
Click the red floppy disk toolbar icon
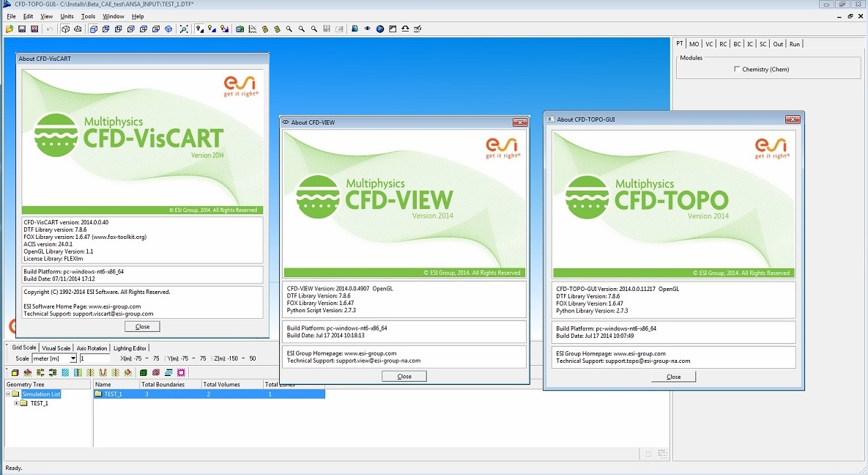tap(34, 29)
